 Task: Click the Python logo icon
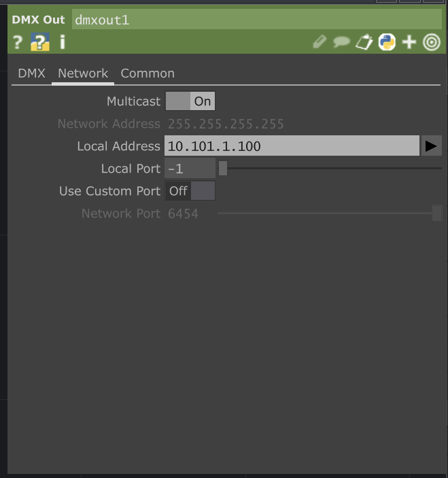pos(387,42)
